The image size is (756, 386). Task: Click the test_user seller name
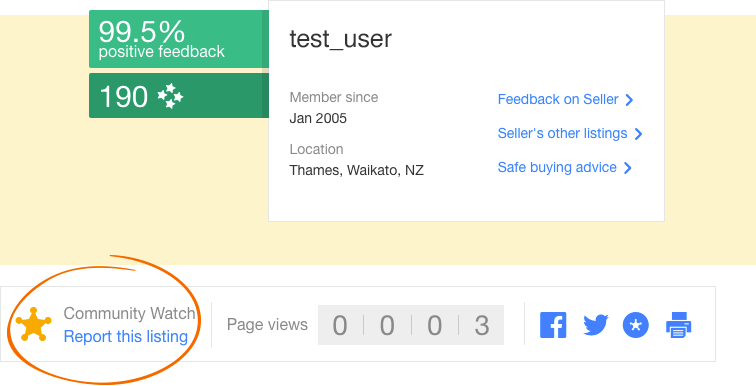pyautogui.click(x=340, y=39)
